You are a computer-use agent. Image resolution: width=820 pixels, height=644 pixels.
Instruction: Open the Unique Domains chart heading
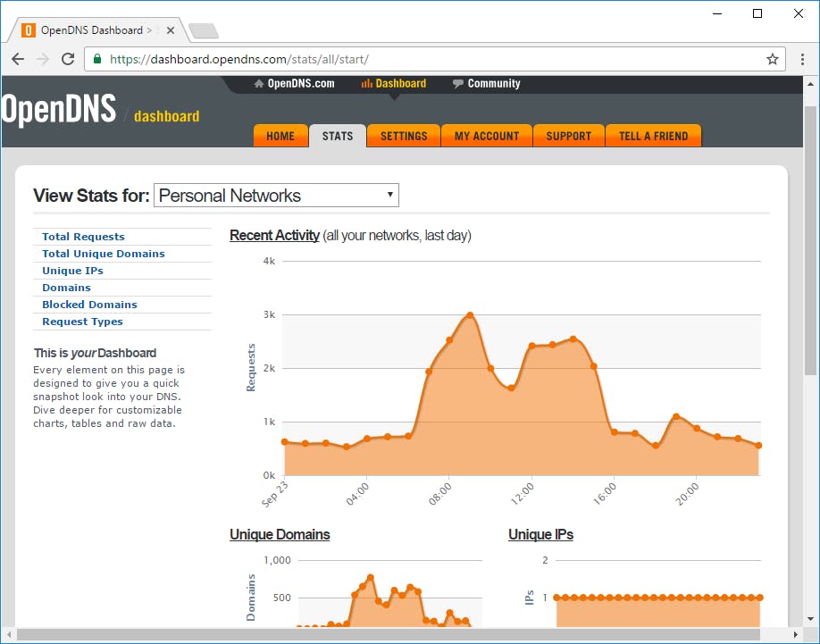280,534
